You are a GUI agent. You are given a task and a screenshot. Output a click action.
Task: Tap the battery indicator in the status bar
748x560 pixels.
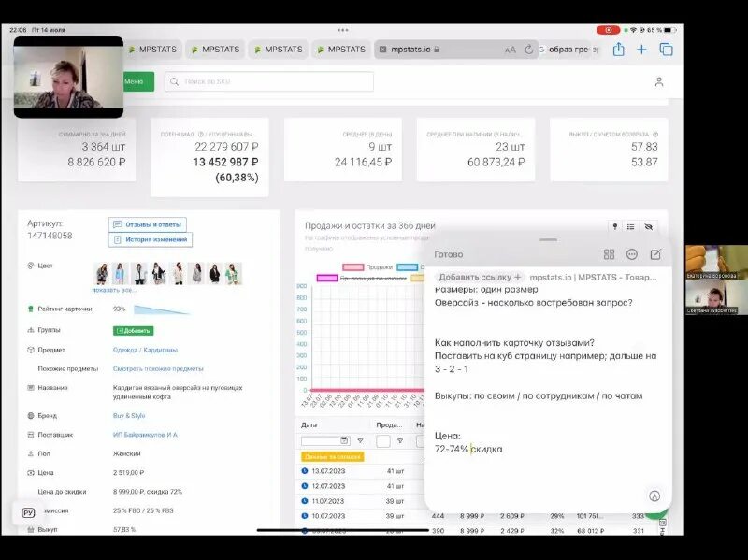pyautogui.click(x=670, y=30)
